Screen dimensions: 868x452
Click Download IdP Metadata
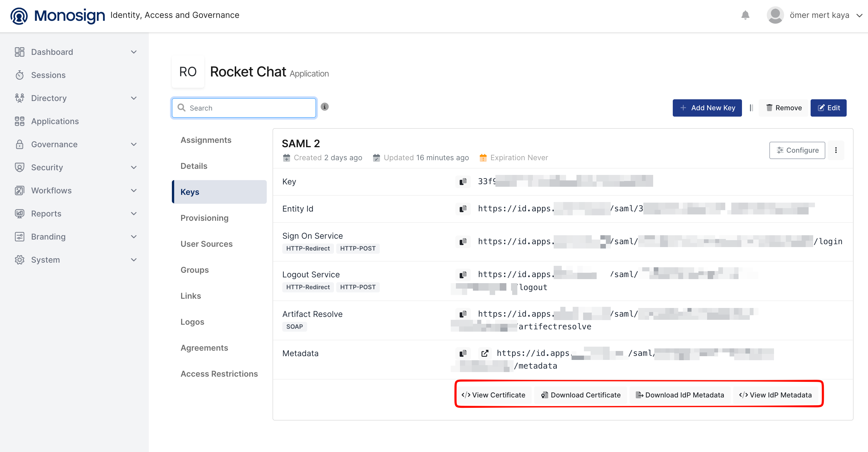point(680,395)
